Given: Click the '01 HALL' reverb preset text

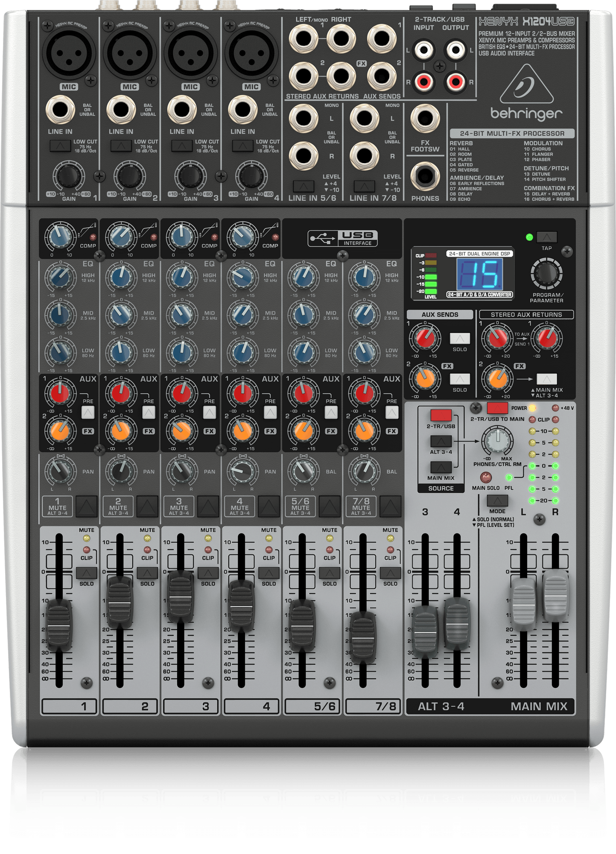Looking at the screenshot, I should coord(459,149).
